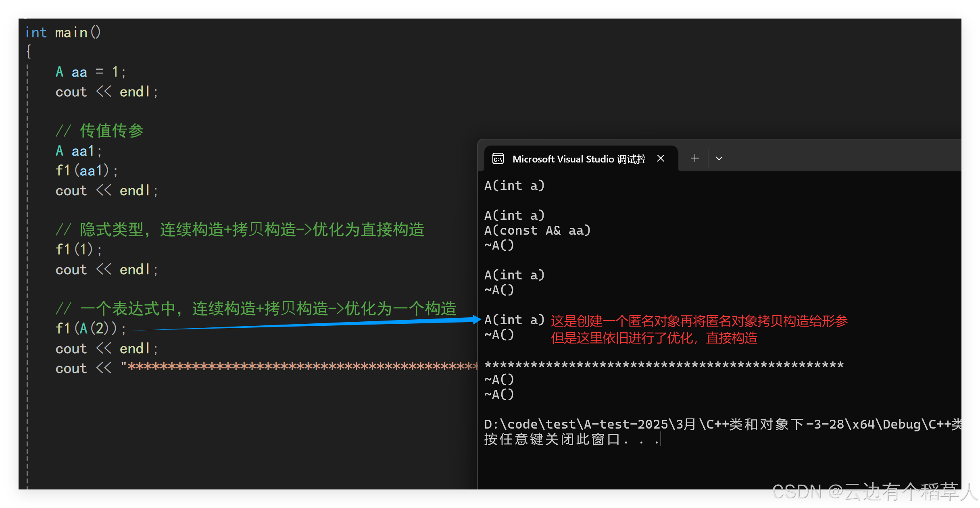Click the cout line with asterisk string
Image resolution: width=980 pixels, height=508 pixels.
coord(266,368)
